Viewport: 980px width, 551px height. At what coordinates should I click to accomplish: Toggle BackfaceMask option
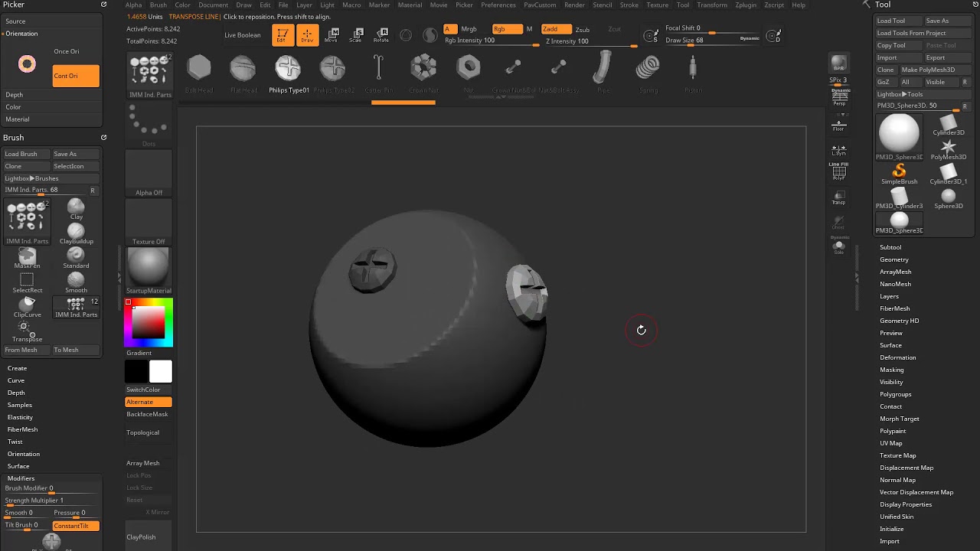[x=147, y=414]
